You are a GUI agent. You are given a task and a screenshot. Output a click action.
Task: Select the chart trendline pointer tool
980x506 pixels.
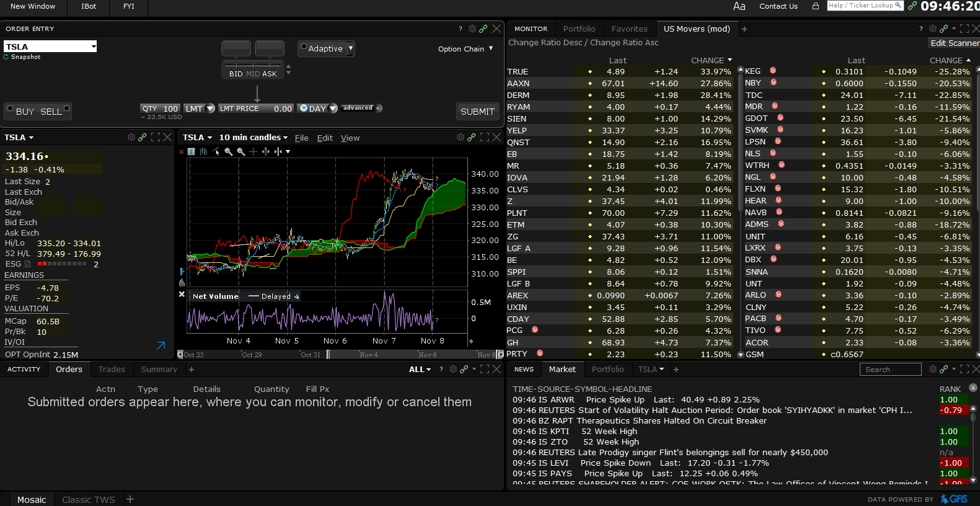216,151
